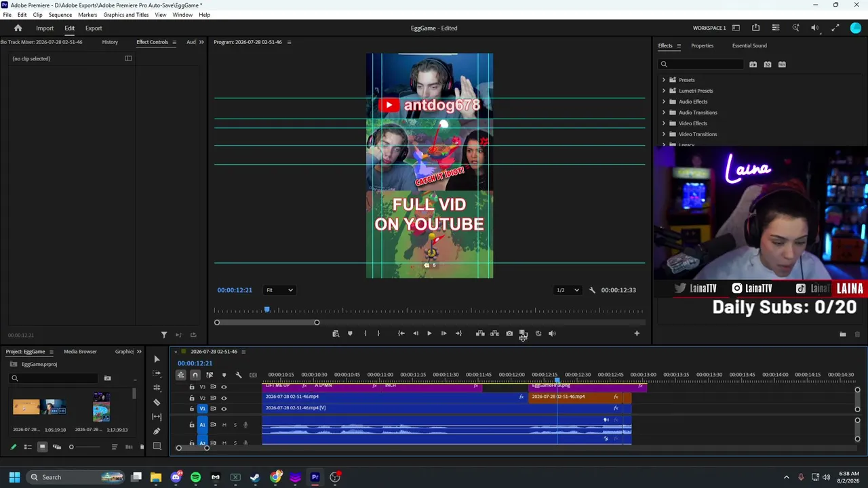Filter effects by YUV badge

click(782, 64)
